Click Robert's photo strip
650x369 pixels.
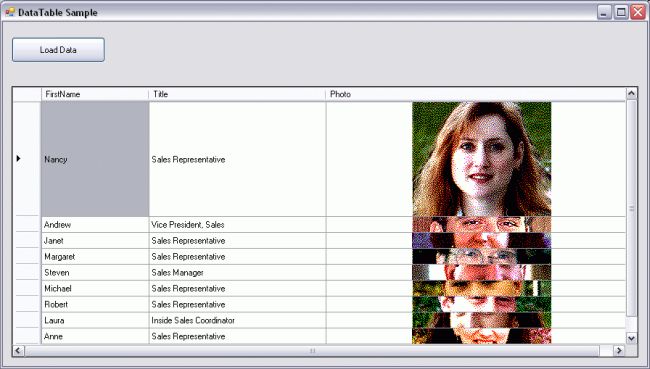pos(482,305)
